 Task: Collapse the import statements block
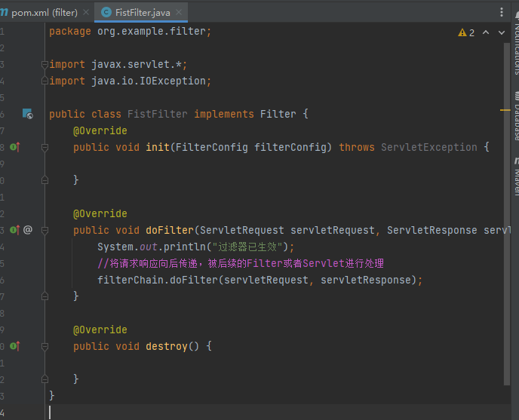(x=45, y=65)
